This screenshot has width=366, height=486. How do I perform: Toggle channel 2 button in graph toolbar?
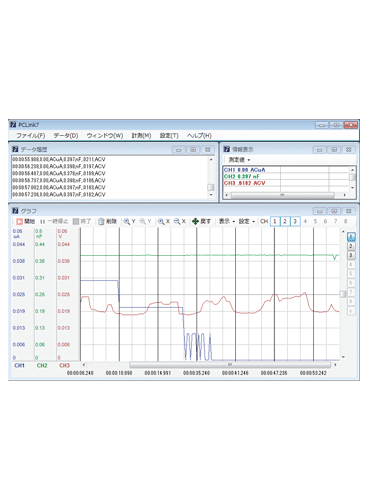[285, 221]
